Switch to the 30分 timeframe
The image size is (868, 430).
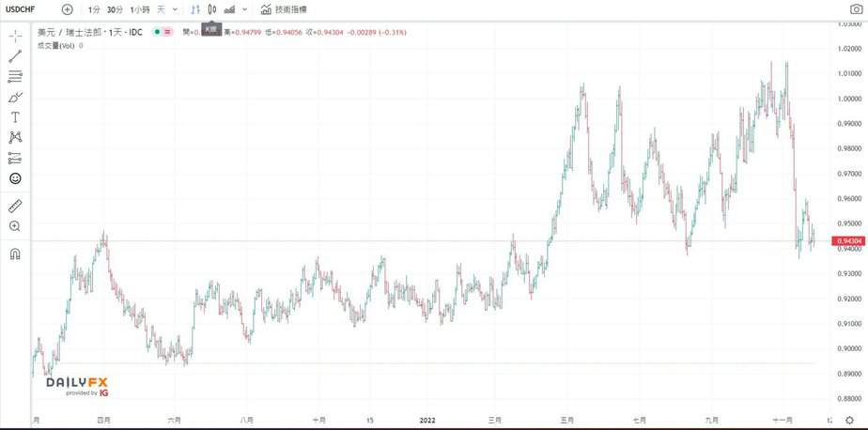115,9
